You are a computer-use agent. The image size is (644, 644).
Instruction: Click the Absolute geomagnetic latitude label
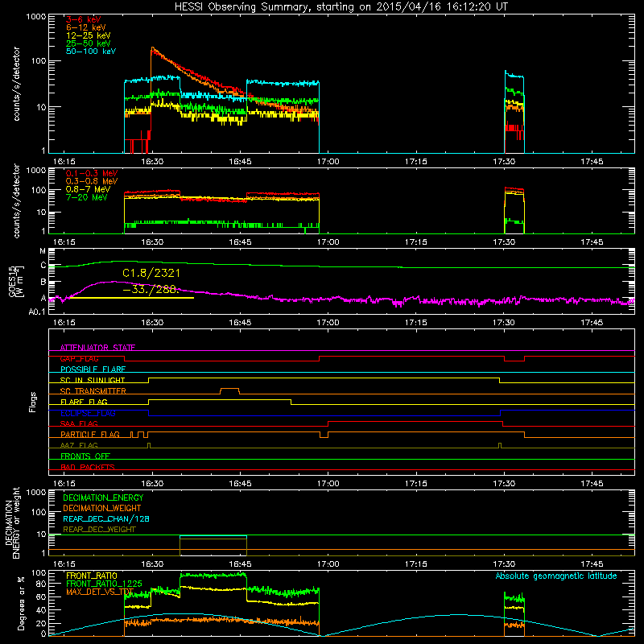(x=556, y=576)
